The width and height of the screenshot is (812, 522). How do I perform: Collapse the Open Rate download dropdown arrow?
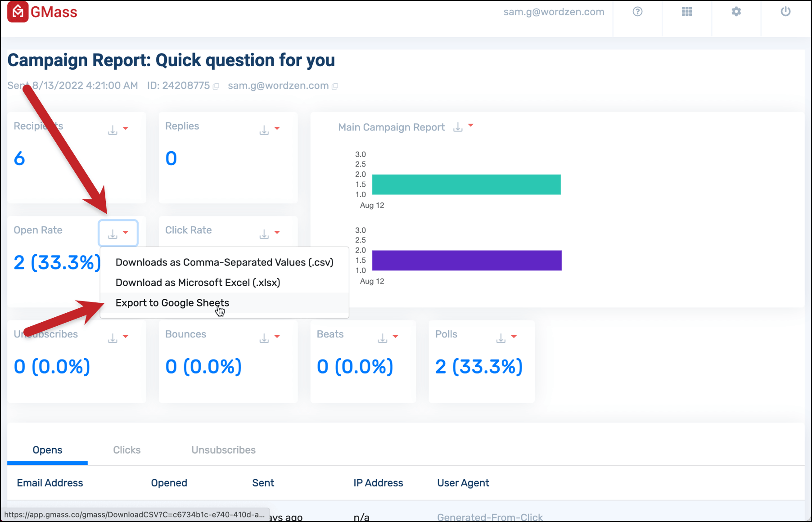126,233
